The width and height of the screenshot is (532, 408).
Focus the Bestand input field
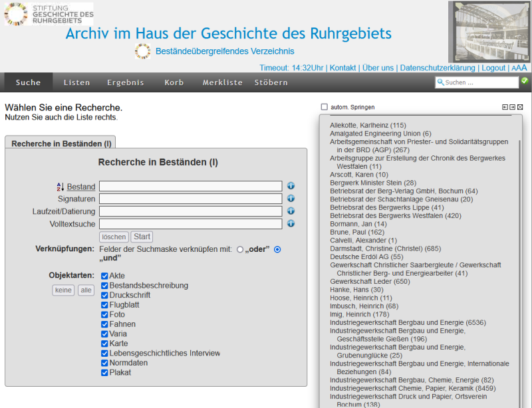(x=191, y=186)
